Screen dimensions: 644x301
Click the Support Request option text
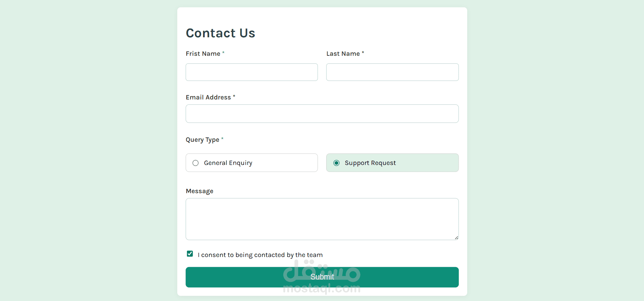coord(370,163)
